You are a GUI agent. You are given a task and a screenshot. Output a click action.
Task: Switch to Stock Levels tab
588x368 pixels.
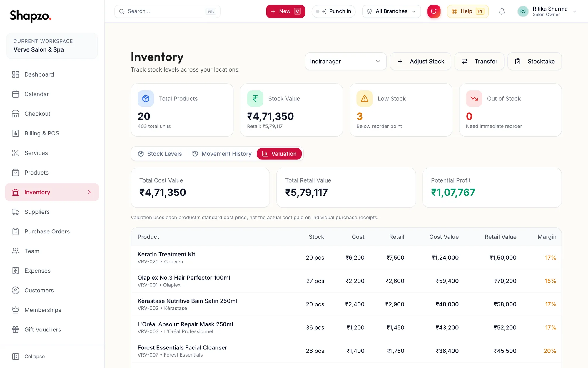point(160,154)
